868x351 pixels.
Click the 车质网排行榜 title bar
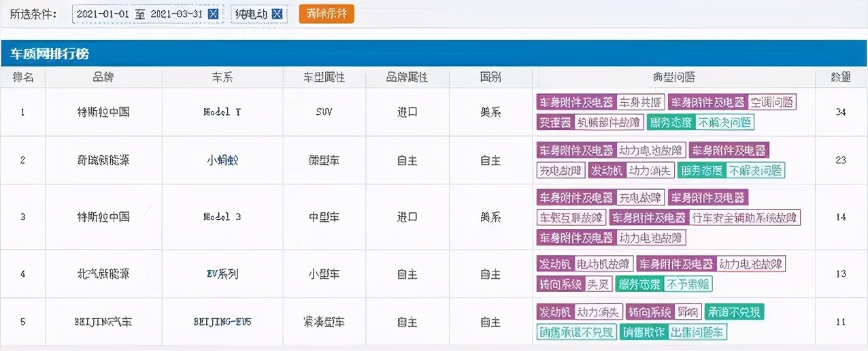pyautogui.click(x=434, y=54)
